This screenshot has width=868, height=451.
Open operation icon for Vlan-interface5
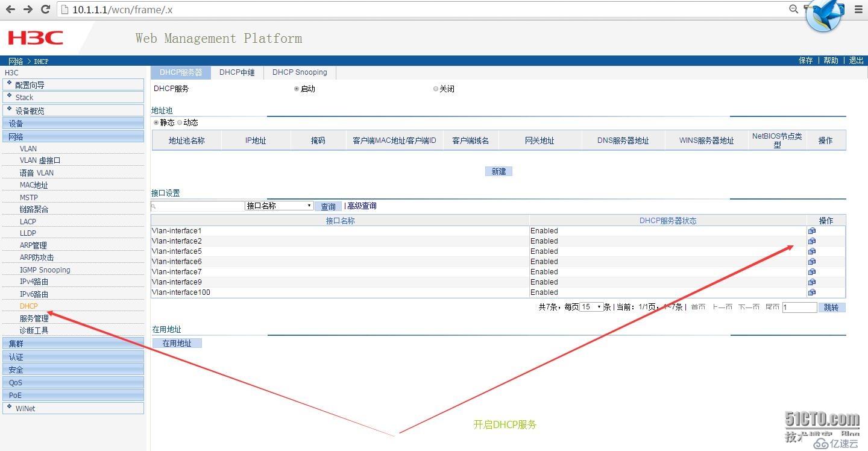(812, 251)
